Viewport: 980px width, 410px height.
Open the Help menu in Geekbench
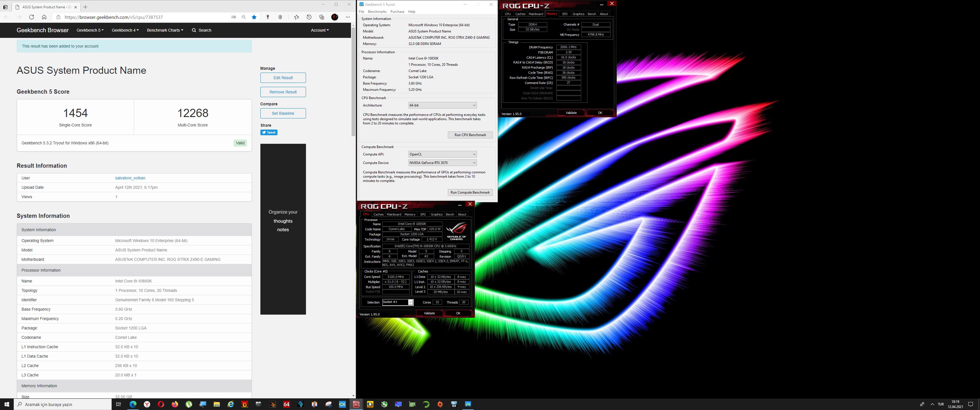pos(412,12)
